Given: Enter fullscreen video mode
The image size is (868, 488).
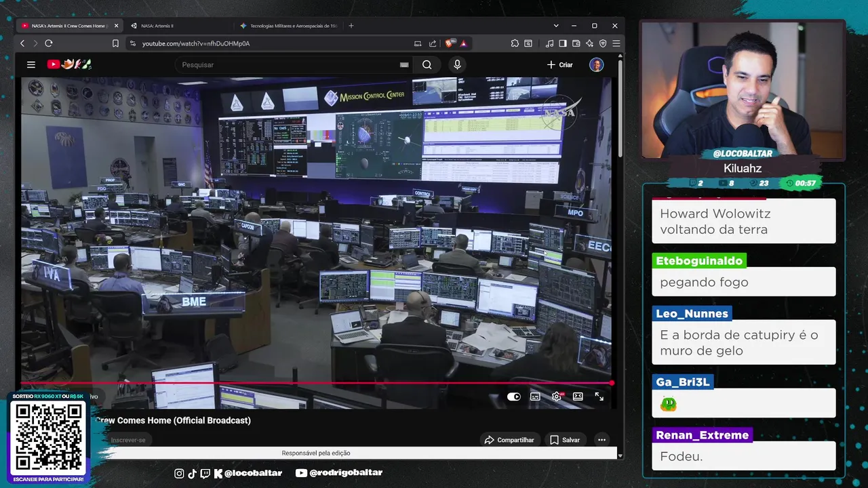Looking at the screenshot, I should coord(599,396).
